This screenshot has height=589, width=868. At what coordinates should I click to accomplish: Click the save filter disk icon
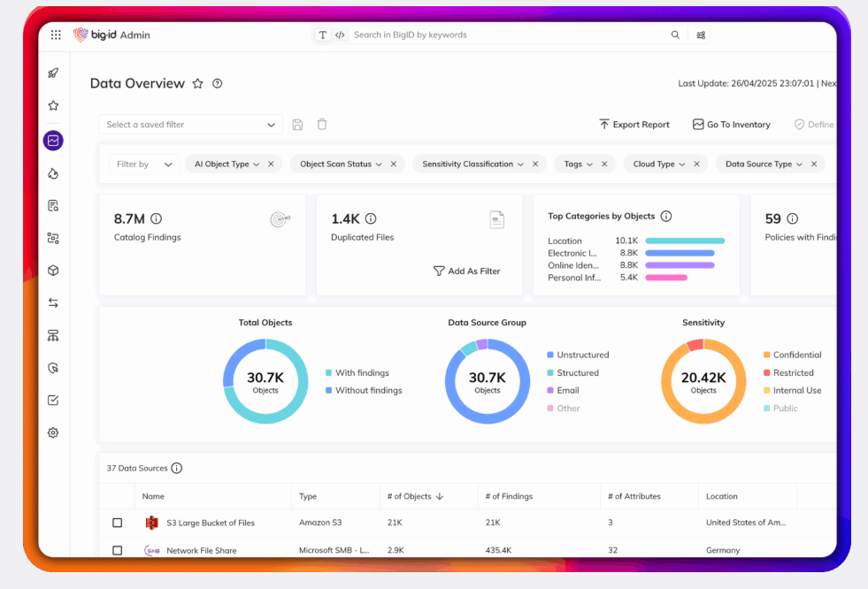297,125
